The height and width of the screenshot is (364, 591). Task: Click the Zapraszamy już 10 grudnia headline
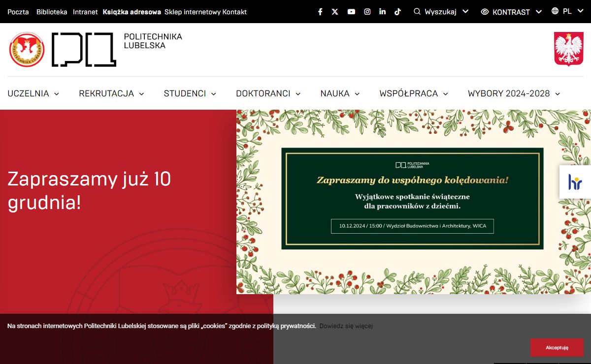point(89,190)
